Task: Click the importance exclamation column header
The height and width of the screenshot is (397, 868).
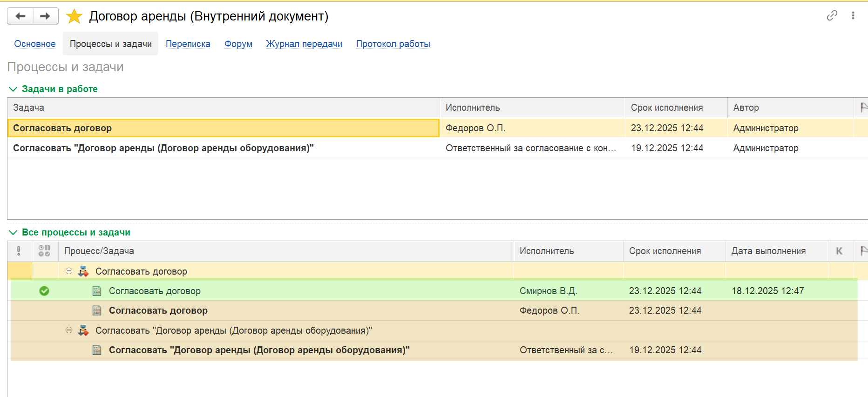Action: (x=19, y=251)
